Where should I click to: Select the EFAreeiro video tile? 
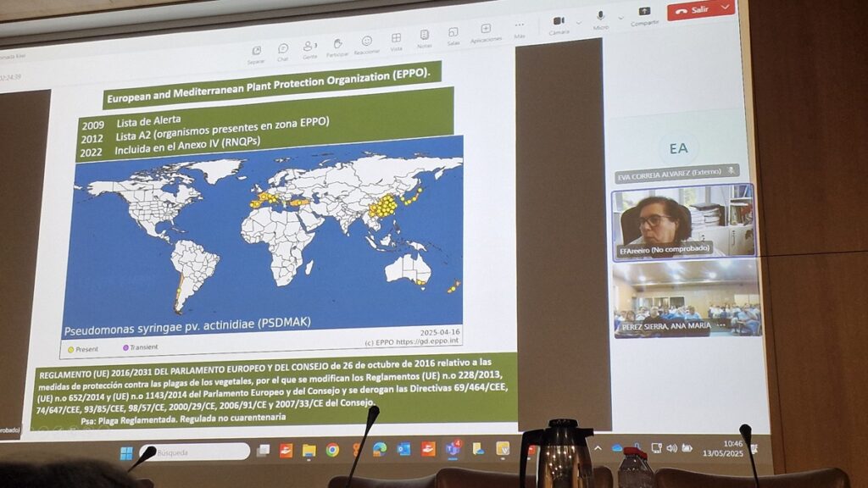(x=683, y=221)
